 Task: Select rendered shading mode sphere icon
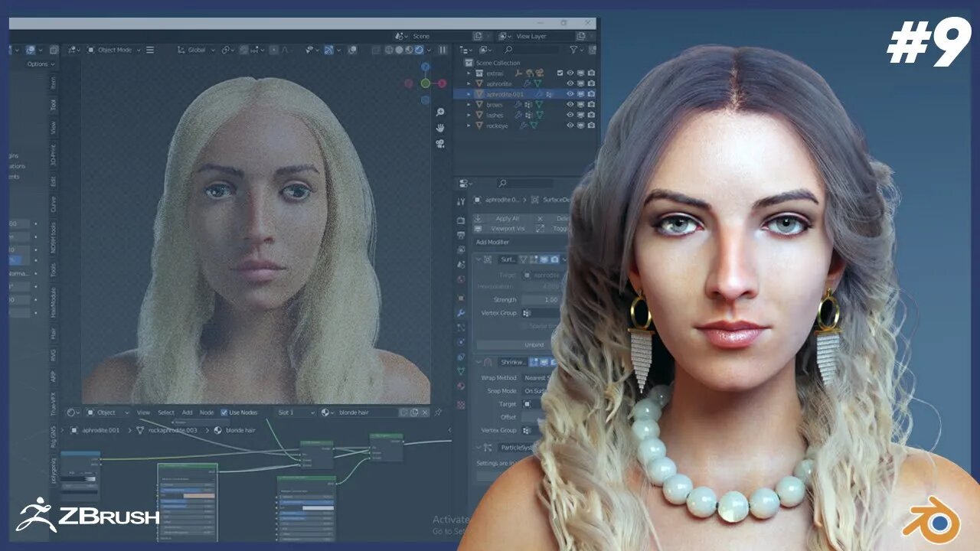click(x=419, y=50)
